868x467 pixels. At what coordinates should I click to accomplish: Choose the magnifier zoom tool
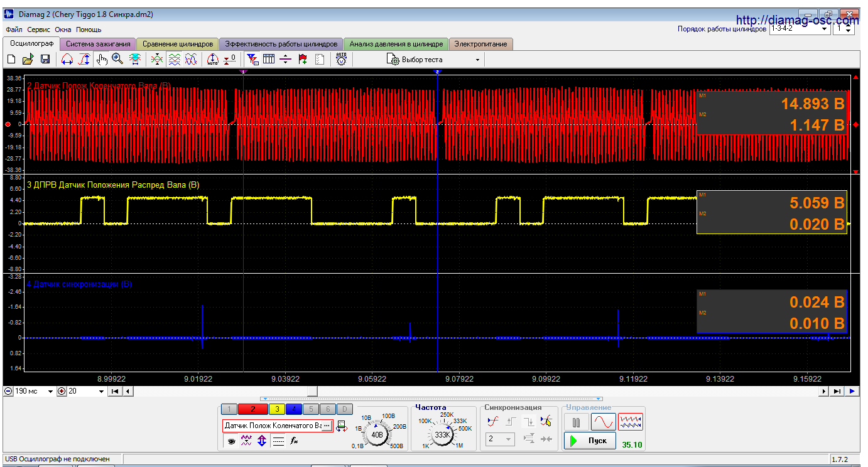(x=117, y=59)
